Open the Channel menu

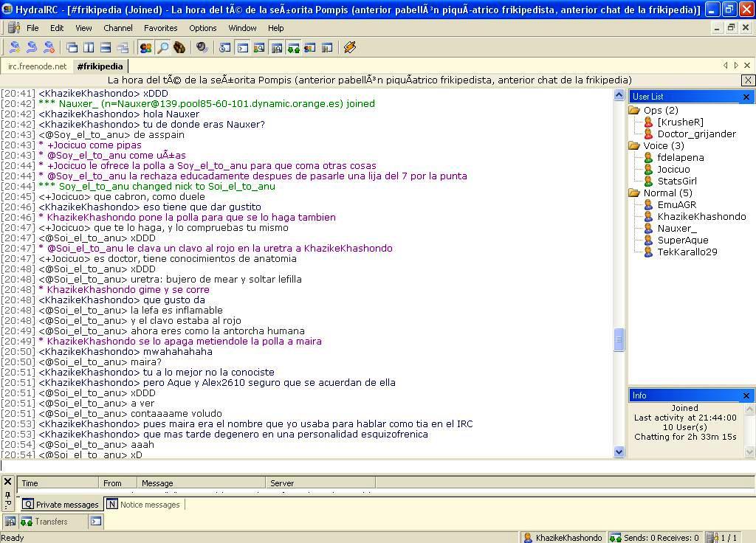pos(117,28)
